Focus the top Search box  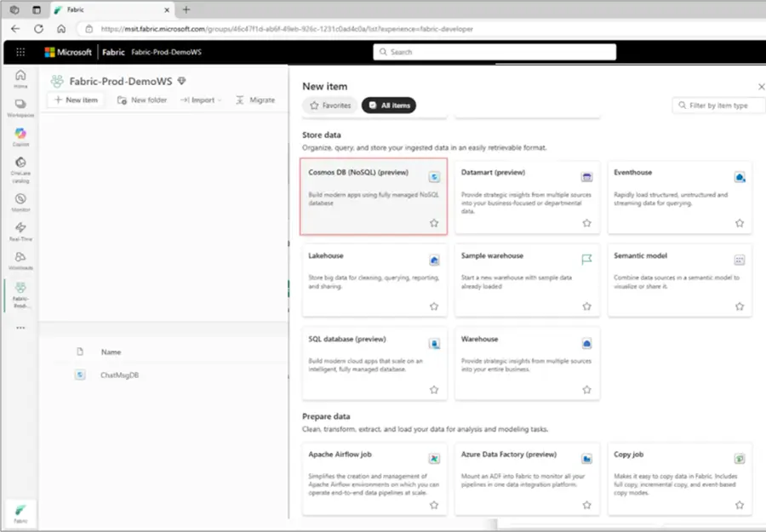pos(494,52)
